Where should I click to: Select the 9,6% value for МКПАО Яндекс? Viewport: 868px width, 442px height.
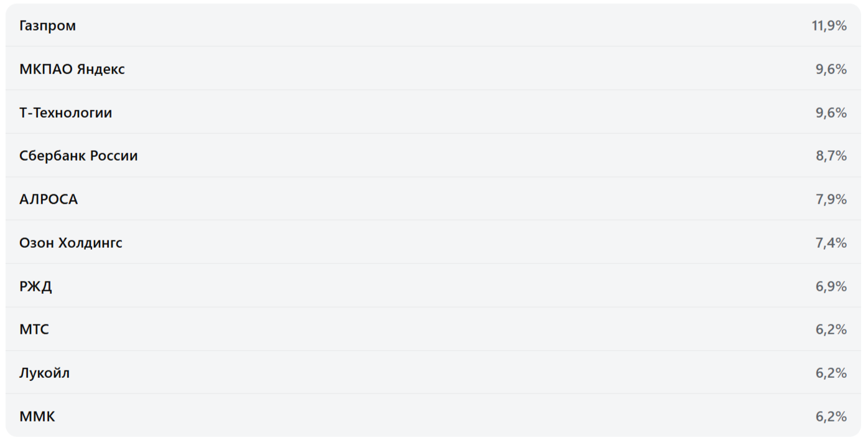(831, 69)
